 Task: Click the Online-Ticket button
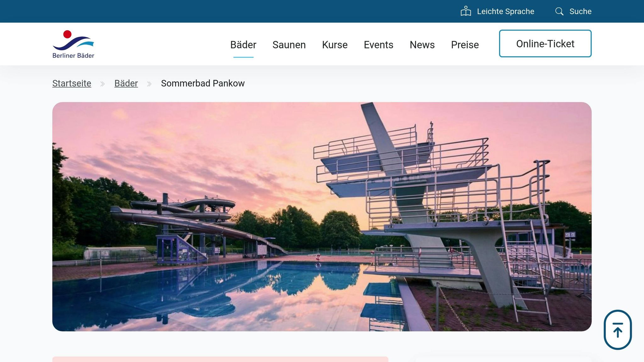[545, 44]
